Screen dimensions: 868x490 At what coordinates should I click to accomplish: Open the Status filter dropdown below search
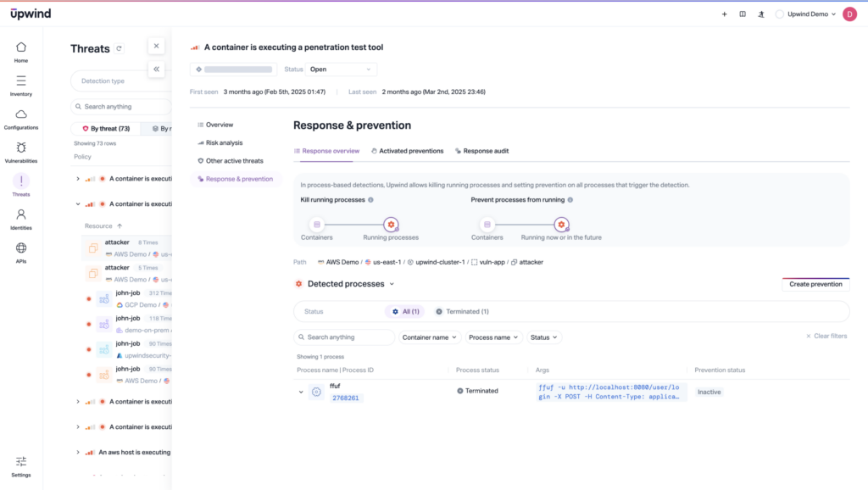click(543, 337)
